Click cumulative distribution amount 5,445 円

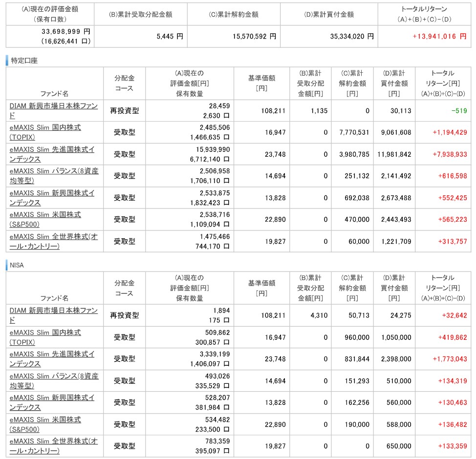coord(170,37)
